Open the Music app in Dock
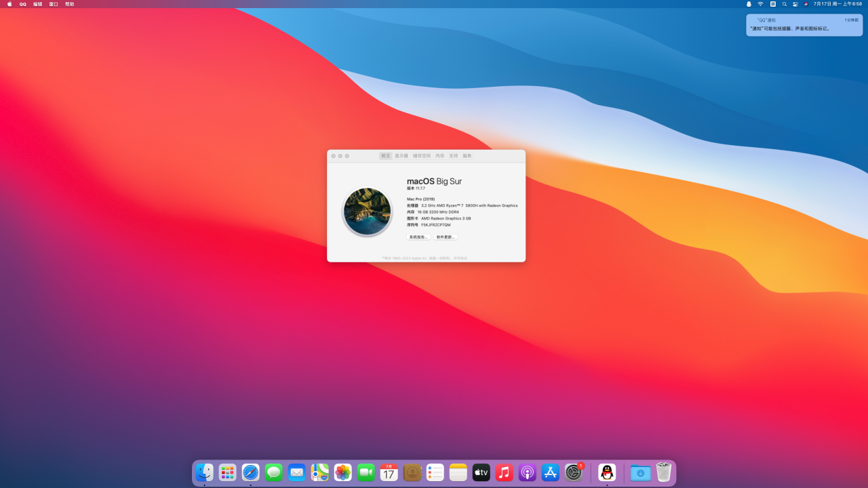Viewport: 868px width, 488px height. point(505,472)
